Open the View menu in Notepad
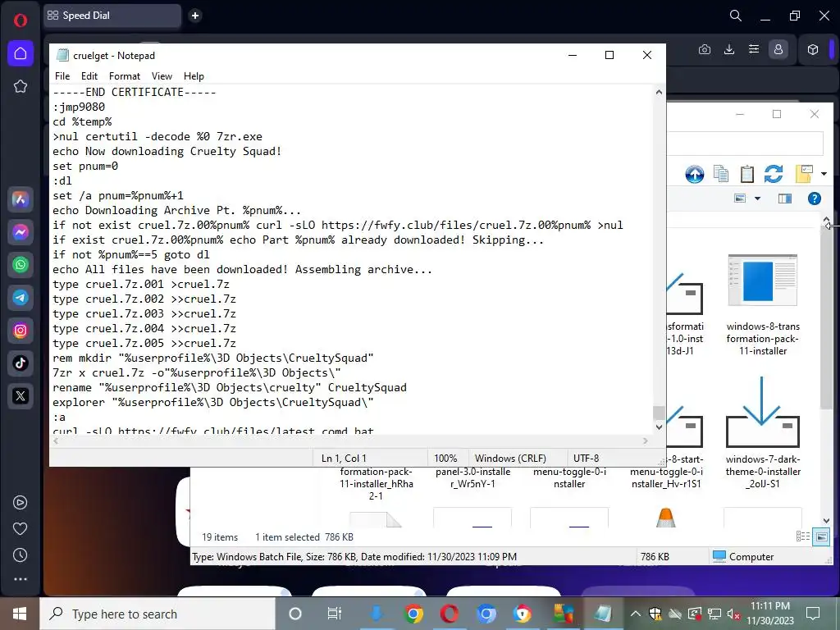This screenshot has width=840, height=630. click(162, 76)
